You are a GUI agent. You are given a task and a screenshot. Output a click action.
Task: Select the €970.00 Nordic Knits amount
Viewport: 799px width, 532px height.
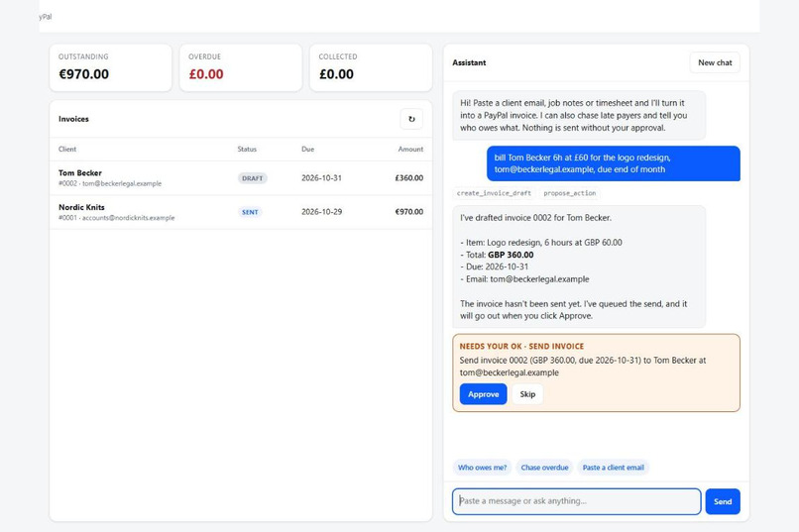(x=408, y=212)
